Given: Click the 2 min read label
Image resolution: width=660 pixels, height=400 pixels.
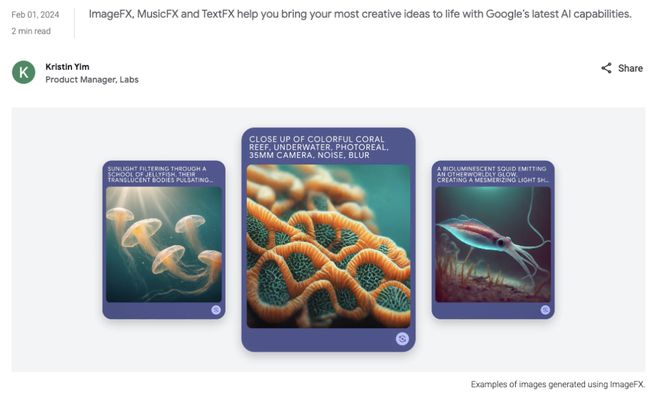Looking at the screenshot, I should pyautogui.click(x=31, y=31).
